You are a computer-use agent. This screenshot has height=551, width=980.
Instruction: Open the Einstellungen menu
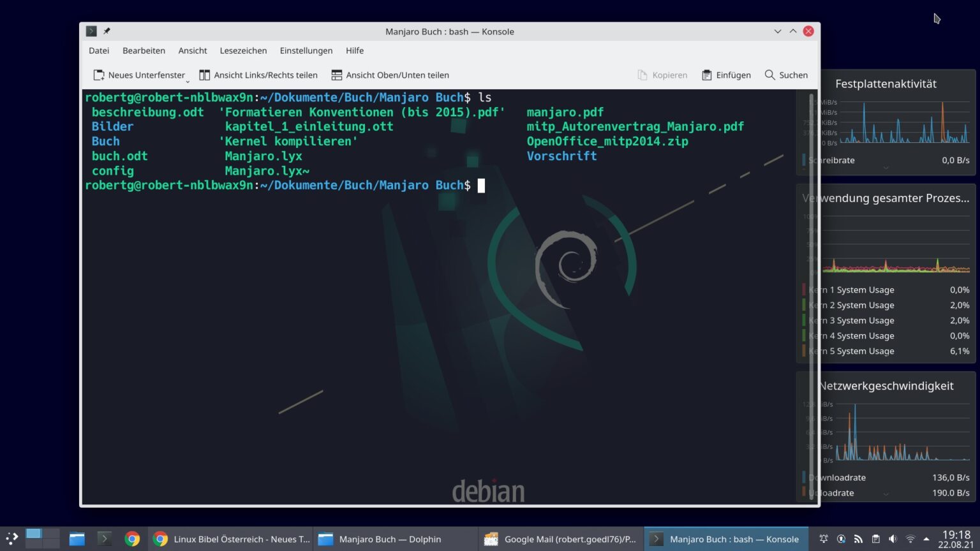[x=306, y=50]
